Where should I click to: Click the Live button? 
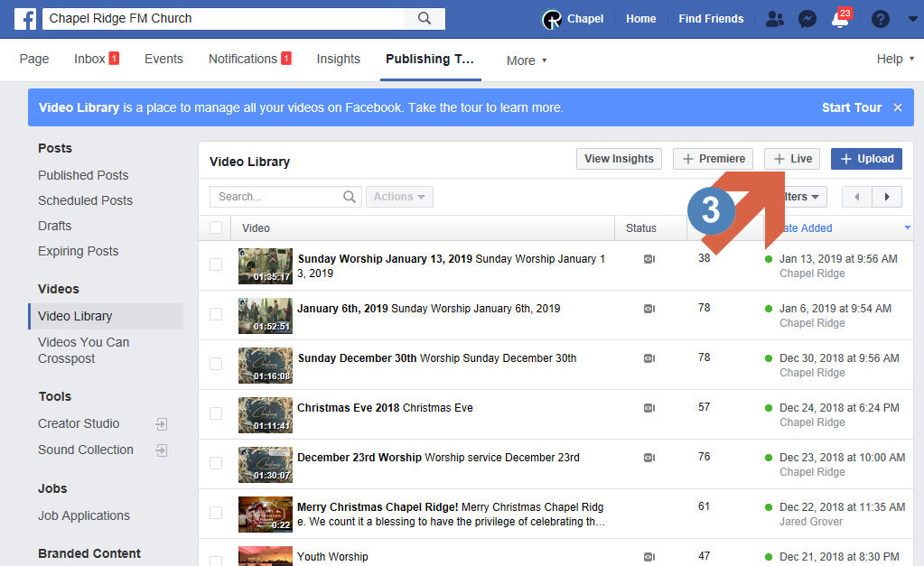pos(792,159)
